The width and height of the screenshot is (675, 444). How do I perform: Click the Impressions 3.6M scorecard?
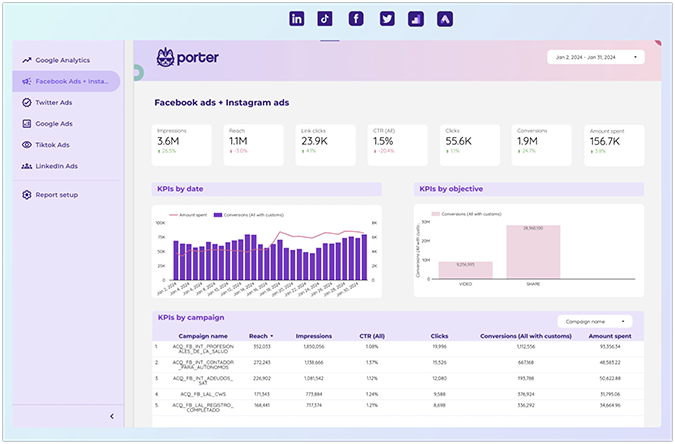181,145
